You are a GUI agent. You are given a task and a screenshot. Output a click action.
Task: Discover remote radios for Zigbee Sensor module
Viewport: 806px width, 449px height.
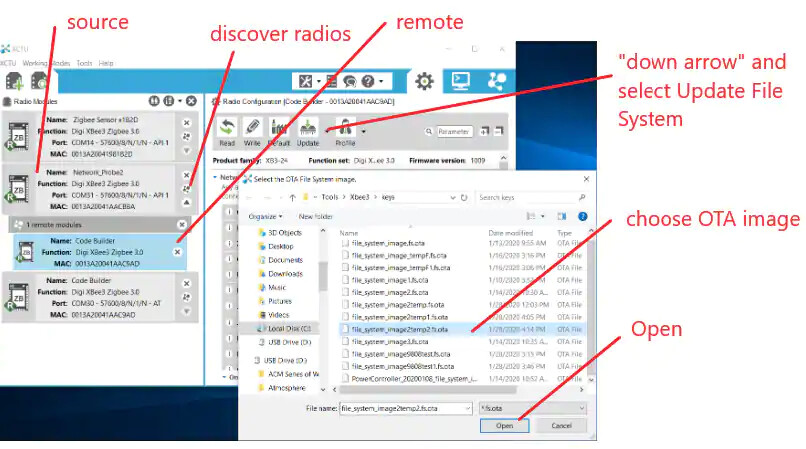coord(187,136)
